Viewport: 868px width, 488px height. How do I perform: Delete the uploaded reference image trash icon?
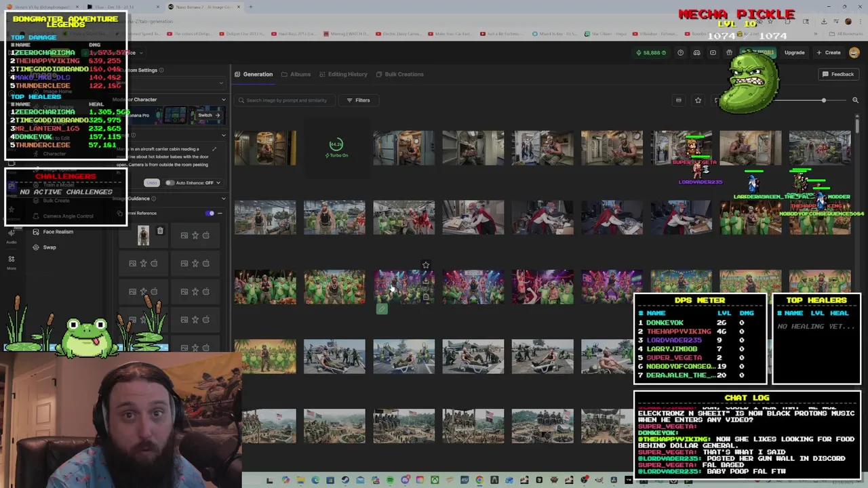[x=160, y=232]
